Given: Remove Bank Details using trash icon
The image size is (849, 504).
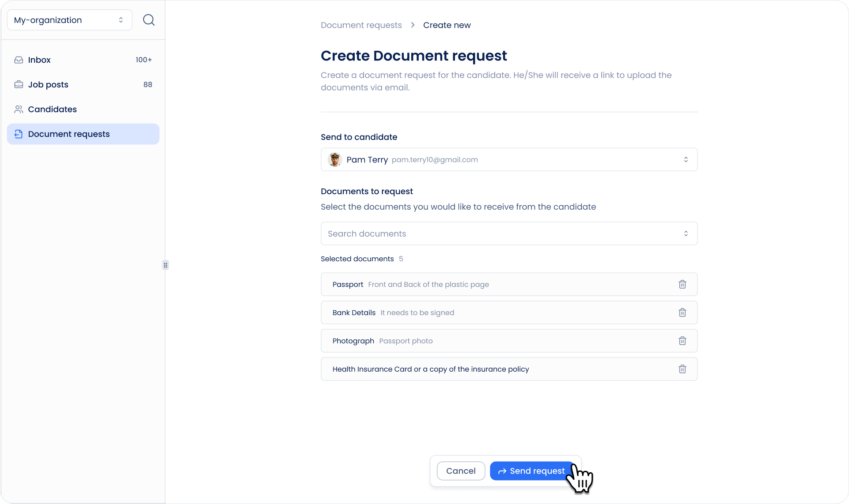Looking at the screenshot, I should coord(682,312).
